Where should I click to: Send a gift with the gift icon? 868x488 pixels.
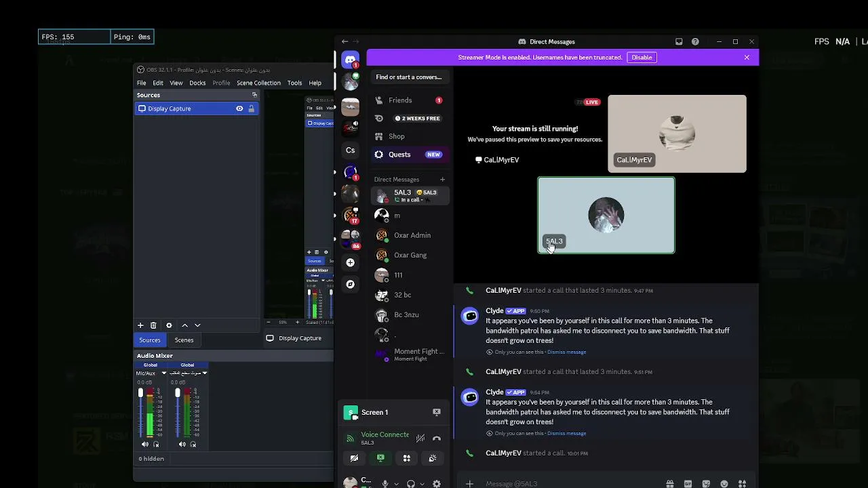click(669, 483)
